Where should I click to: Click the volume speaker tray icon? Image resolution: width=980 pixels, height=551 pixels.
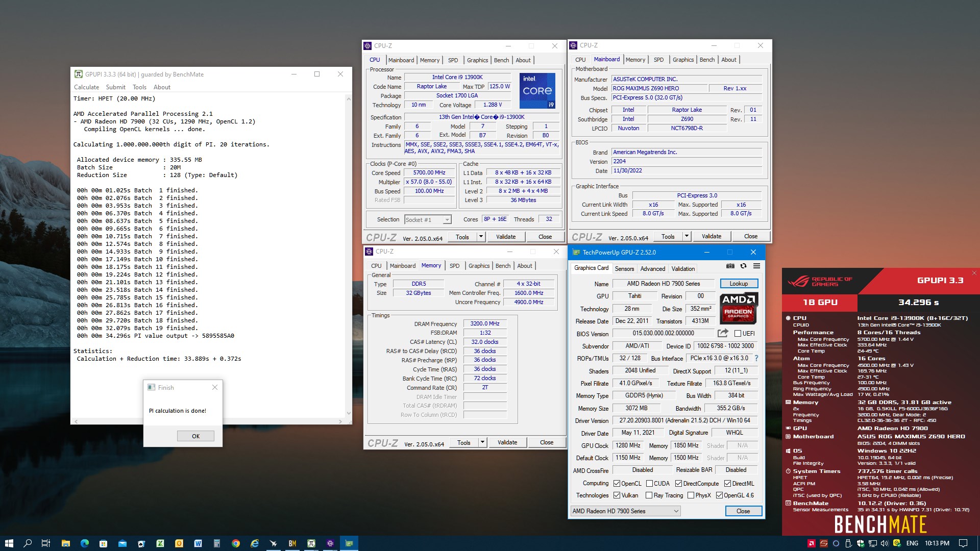click(885, 543)
